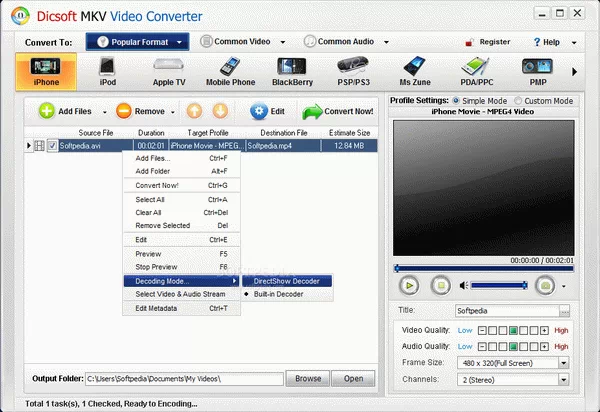Select the BlackBerry device profile

(292, 72)
